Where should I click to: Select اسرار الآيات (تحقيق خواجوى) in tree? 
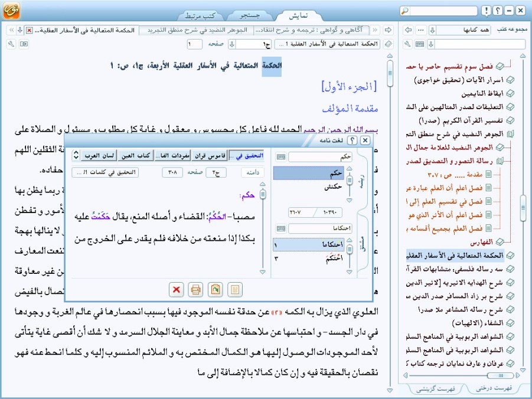459,80
